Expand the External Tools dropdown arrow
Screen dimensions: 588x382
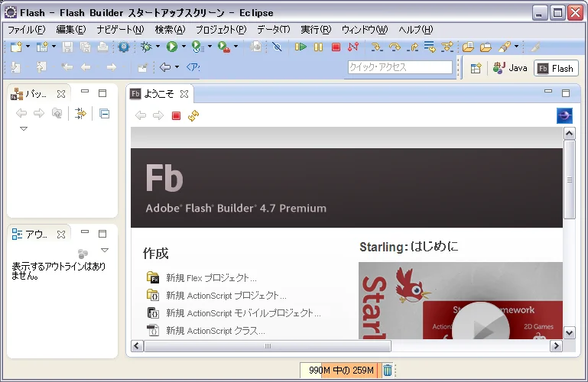pos(236,47)
